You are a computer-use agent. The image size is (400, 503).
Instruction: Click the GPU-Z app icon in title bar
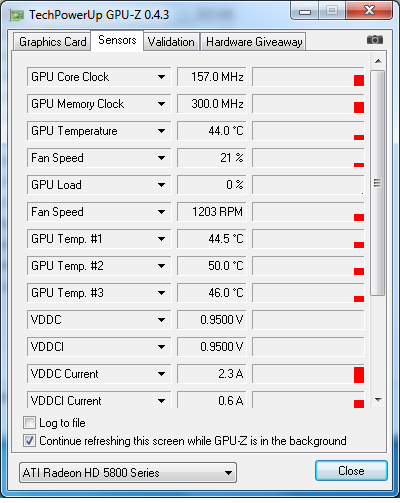pyautogui.click(x=17, y=15)
